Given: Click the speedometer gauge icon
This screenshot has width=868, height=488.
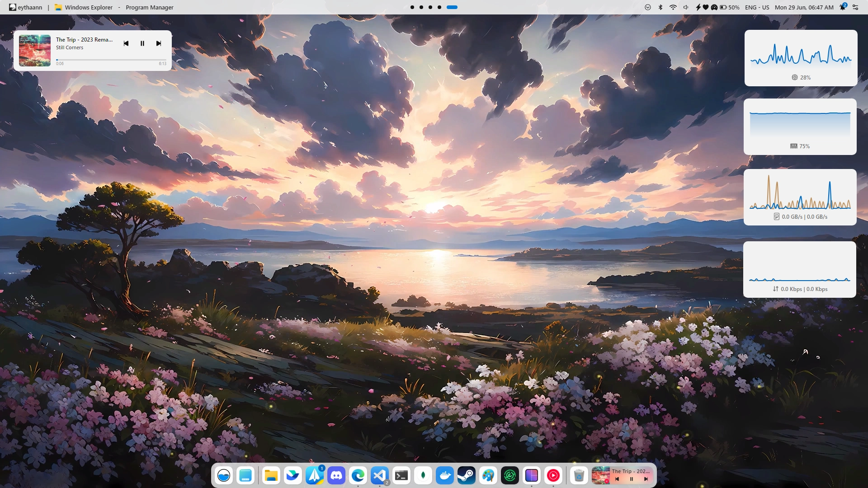Looking at the screenshot, I should pyautogui.click(x=714, y=7).
